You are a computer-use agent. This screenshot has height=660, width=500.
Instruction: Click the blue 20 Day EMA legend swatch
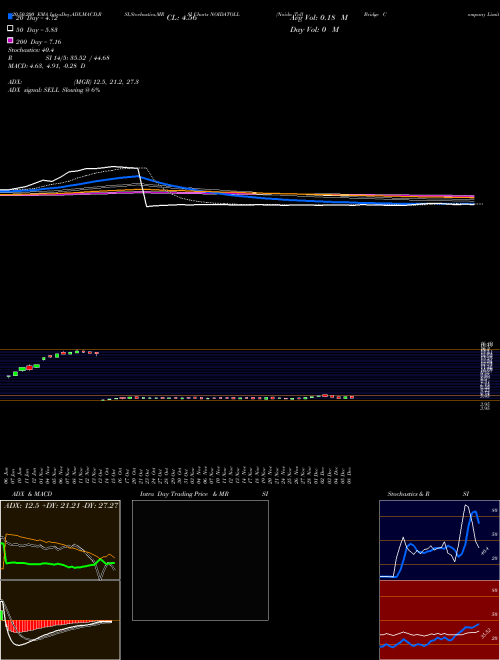pyautogui.click(x=10, y=17)
